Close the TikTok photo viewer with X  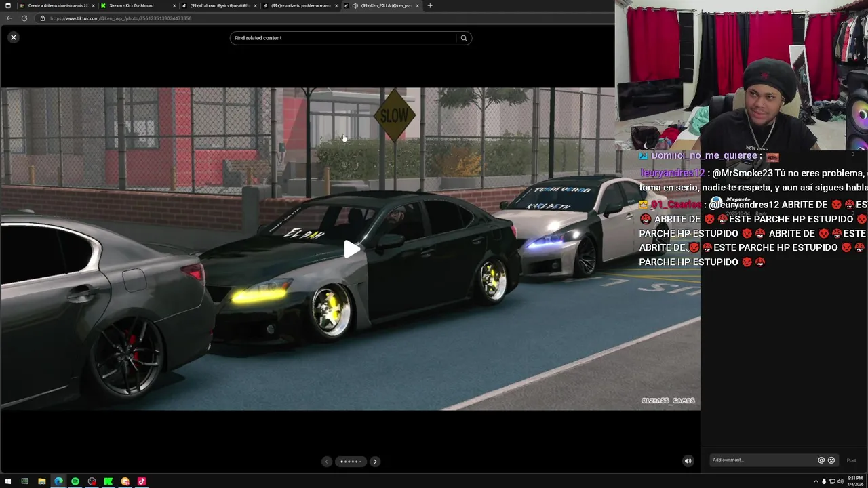pos(13,37)
